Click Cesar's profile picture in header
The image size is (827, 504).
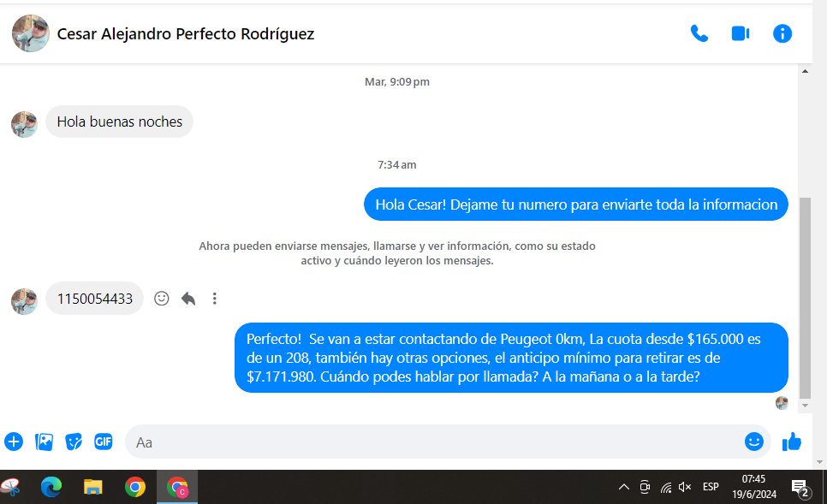(x=31, y=34)
